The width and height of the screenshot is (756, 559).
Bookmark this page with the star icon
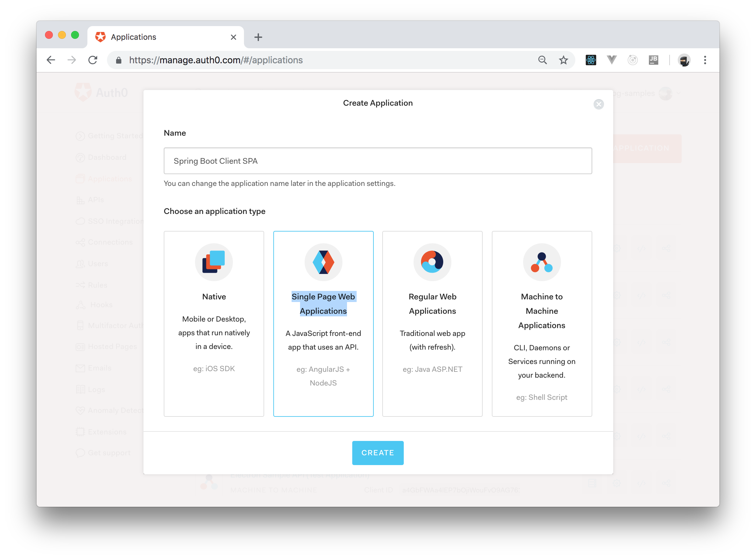563,60
